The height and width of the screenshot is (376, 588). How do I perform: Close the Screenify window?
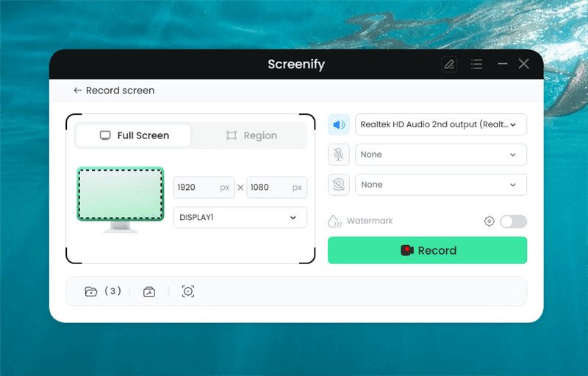coord(524,64)
